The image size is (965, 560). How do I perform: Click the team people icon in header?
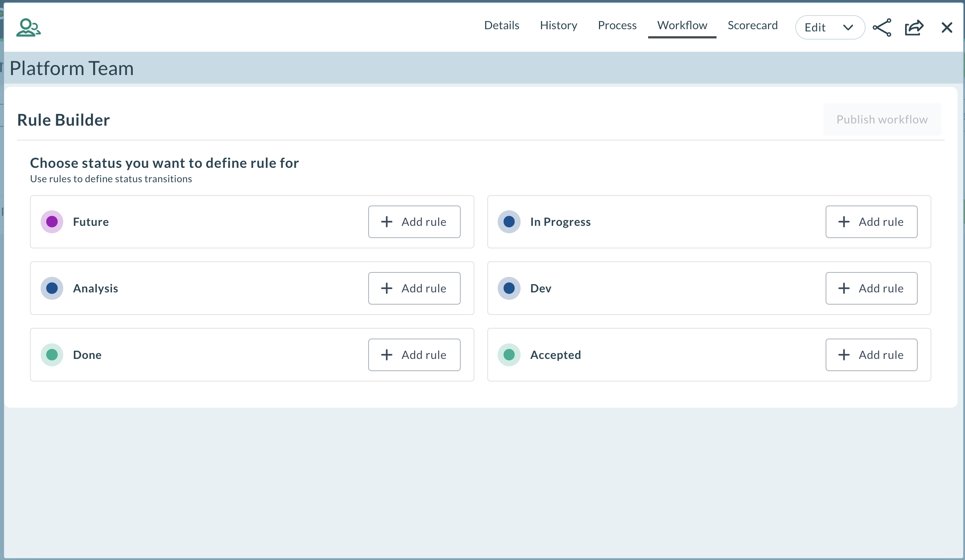(28, 28)
